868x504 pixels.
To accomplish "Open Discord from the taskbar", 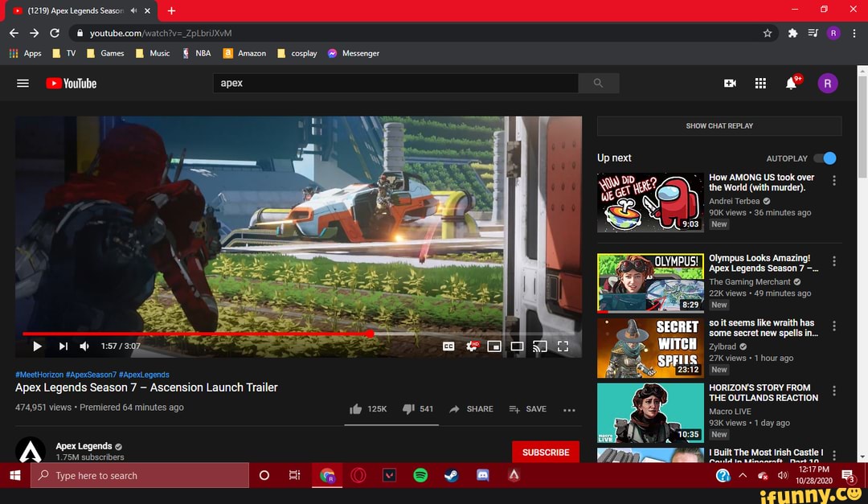I will tap(483, 475).
